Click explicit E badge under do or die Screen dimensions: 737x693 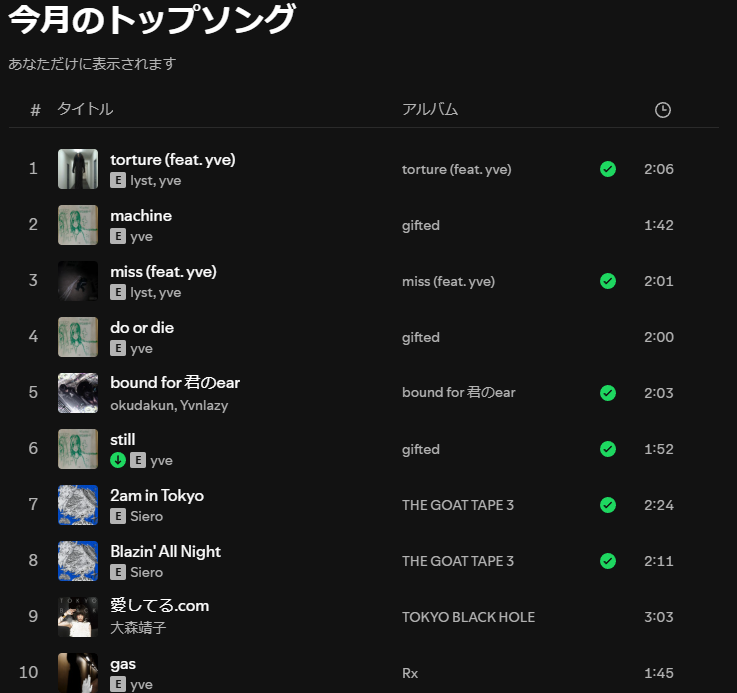point(118,348)
